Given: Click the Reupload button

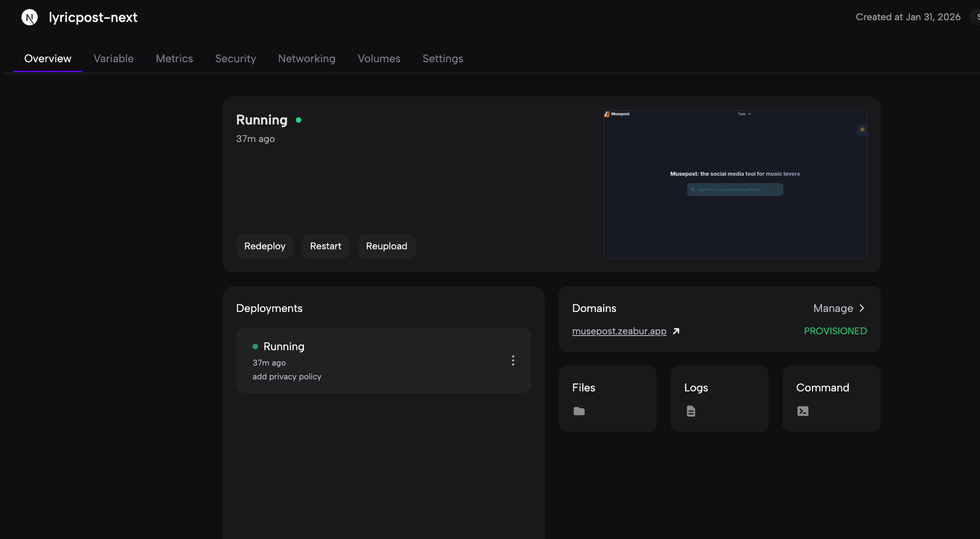Looking at the screenshot, I should click(387, 246).
